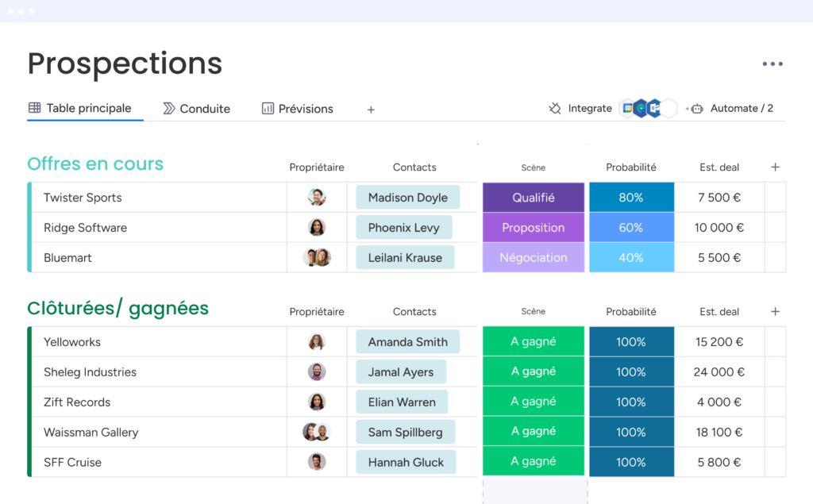This screenshot has width=813, height=504.
Task: Change Négociation stage for Bluemart
Action: (x=533, y=257)
